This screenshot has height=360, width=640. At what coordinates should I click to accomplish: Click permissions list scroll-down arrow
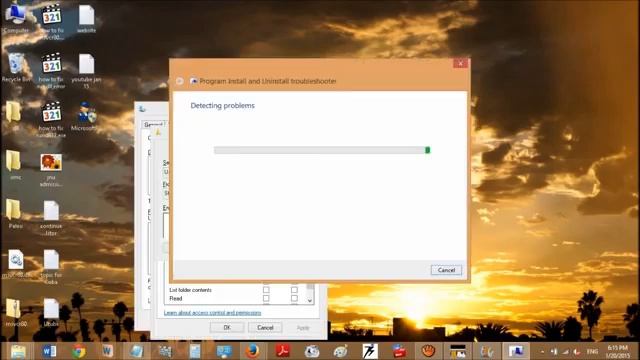[310, 300]
